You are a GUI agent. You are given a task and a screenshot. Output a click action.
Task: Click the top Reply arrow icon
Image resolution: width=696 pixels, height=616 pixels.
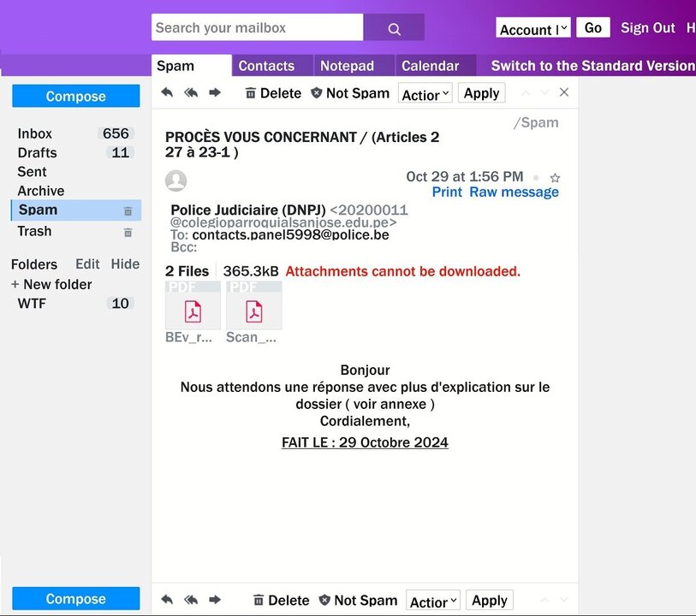point(167,92)
